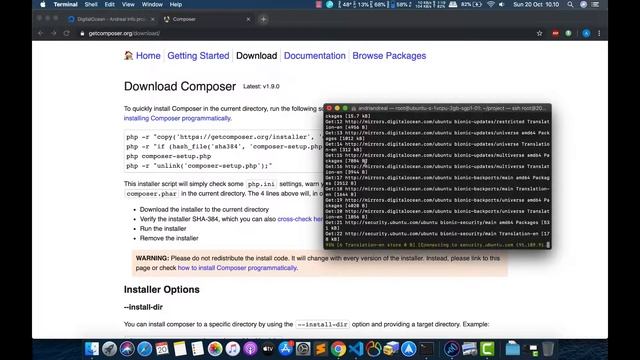Open Reminders from the Dock
The image size is (640, 360).
pyautogui.click(x=198, y=349)
